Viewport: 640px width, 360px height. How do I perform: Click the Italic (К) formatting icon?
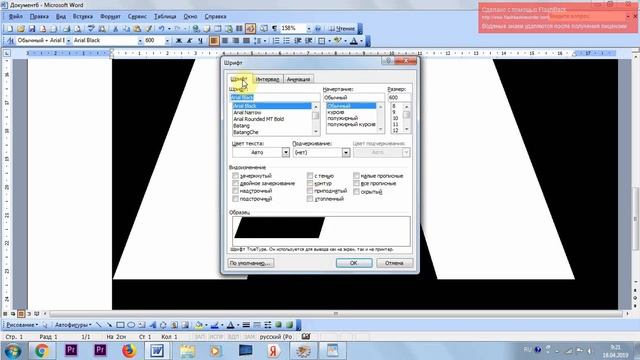pyautogui.click(x=189, y=41)
